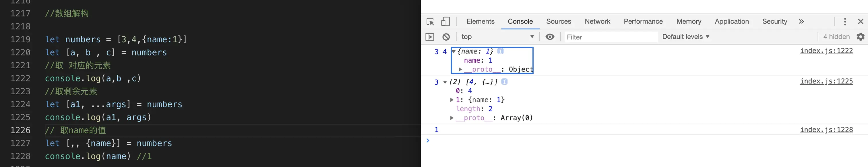Open the Default levels dropdown
This screenshot has height=167, width=868.
click(686, 37)
